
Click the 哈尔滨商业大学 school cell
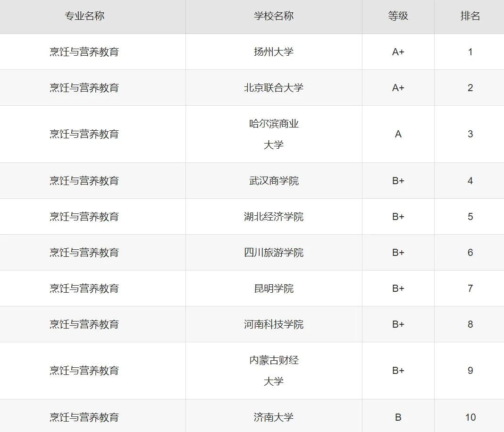coord(274,134)
